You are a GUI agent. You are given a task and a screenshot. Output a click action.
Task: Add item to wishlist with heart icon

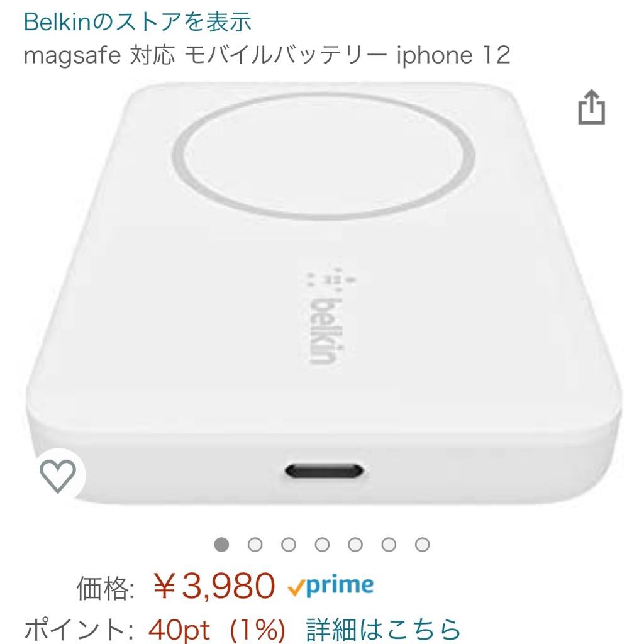pyautogui.click(x=58, y=475)
